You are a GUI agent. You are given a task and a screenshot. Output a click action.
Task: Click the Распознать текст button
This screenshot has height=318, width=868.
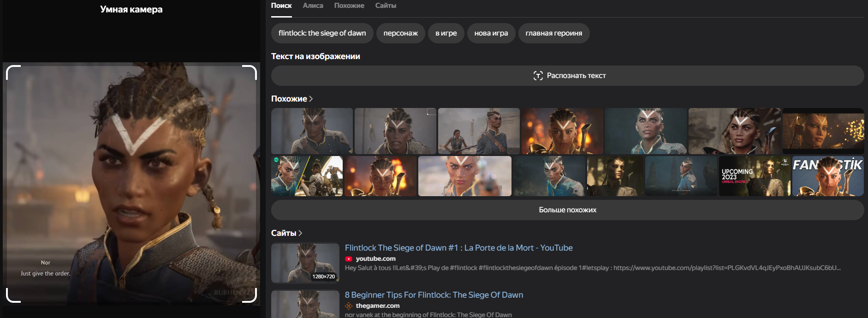tap(567, 76)
